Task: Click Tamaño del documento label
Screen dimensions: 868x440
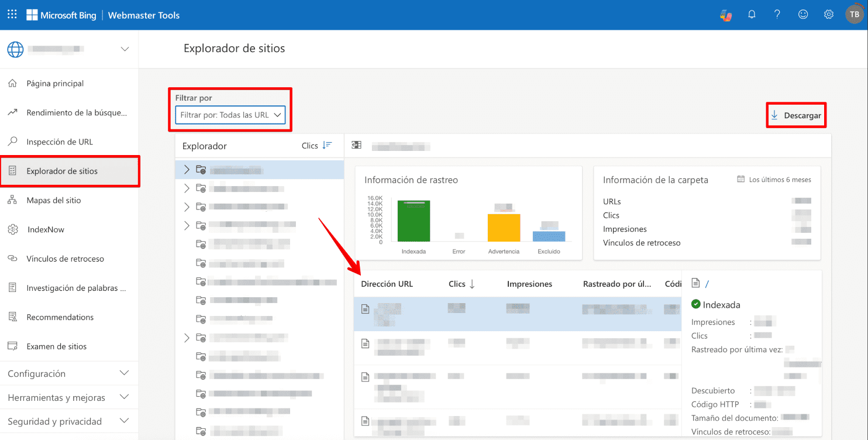Action: tap(733, 418)
